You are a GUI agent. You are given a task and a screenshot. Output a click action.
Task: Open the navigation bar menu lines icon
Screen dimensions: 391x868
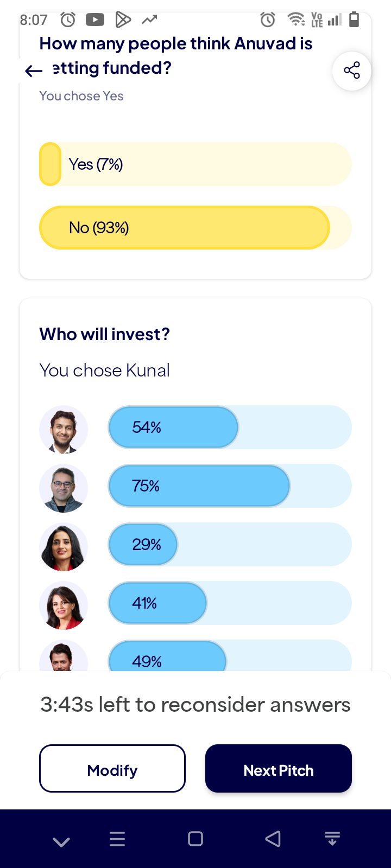pos(117,839)
